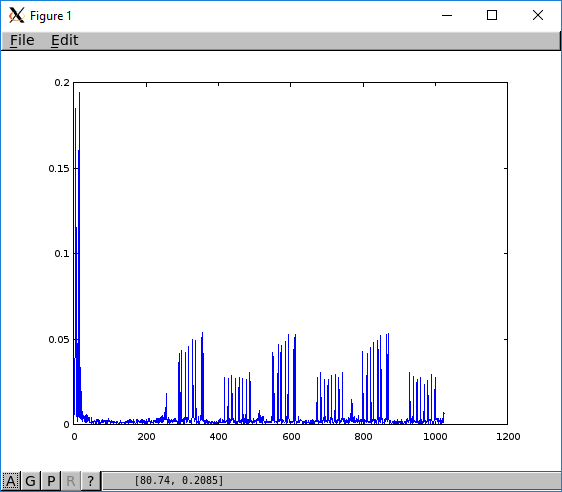Minimize the Figure 1 window

[447, 15]
